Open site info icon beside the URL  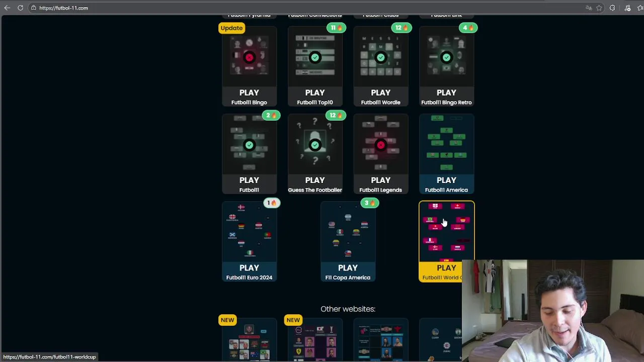[33, 8]
